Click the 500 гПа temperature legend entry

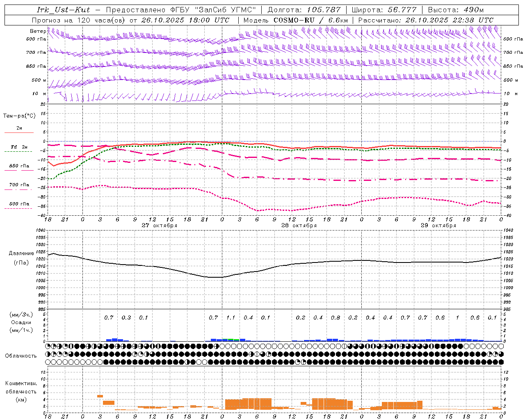pyautogui.click(x=19, y=203)
